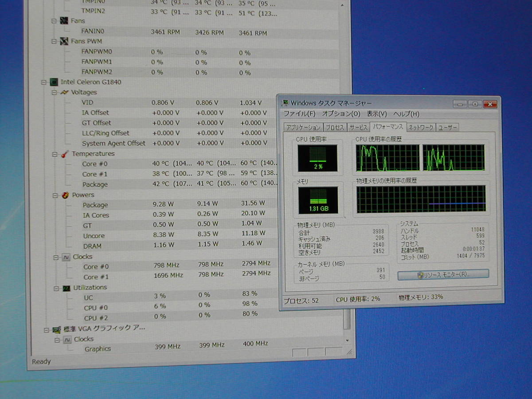
Task: Open リソース モニター(R)... button
Action: pyautogui.click(x=443, y=274)
